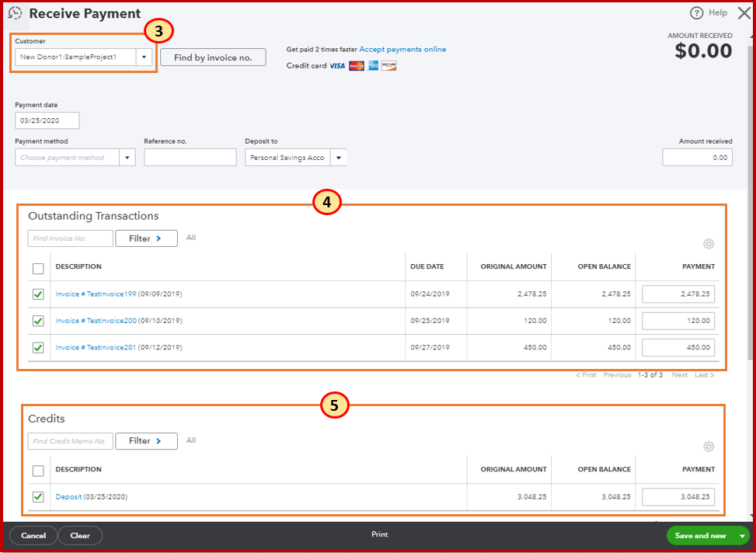Toggle select-all checkbox in Outstanding Transactions
This screenshot has height=553, width=756.
pos(38,269)
